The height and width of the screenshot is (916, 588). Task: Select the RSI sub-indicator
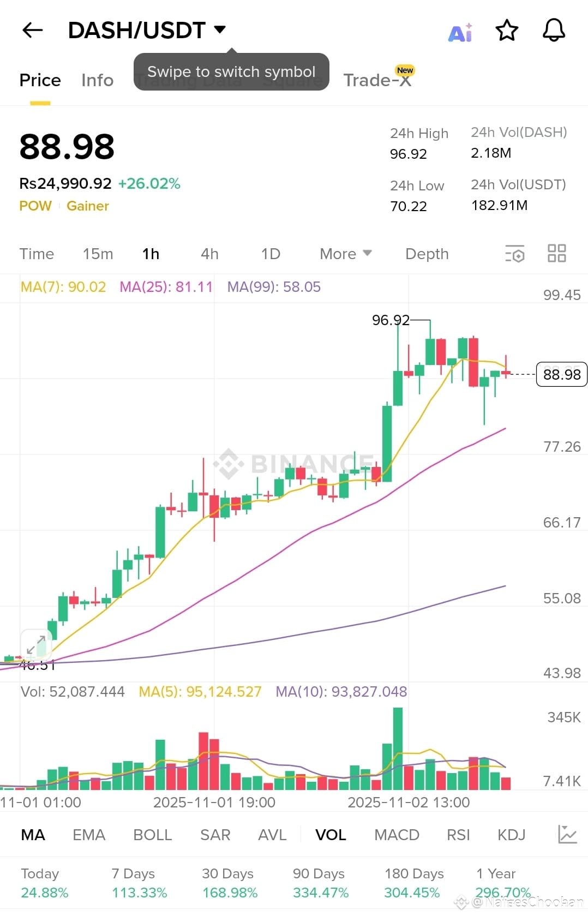[x=458, y=835]
